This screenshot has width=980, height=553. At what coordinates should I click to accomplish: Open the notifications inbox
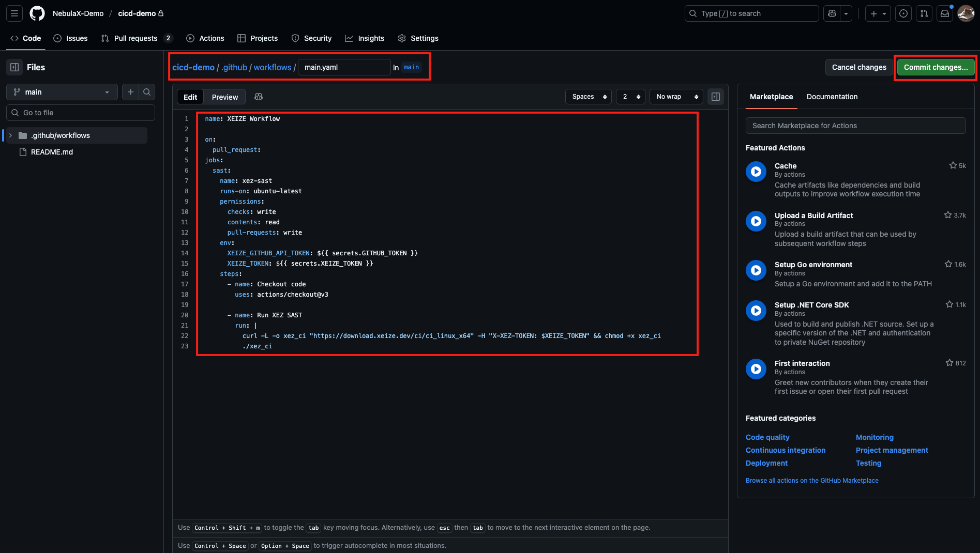pos(945,13)
